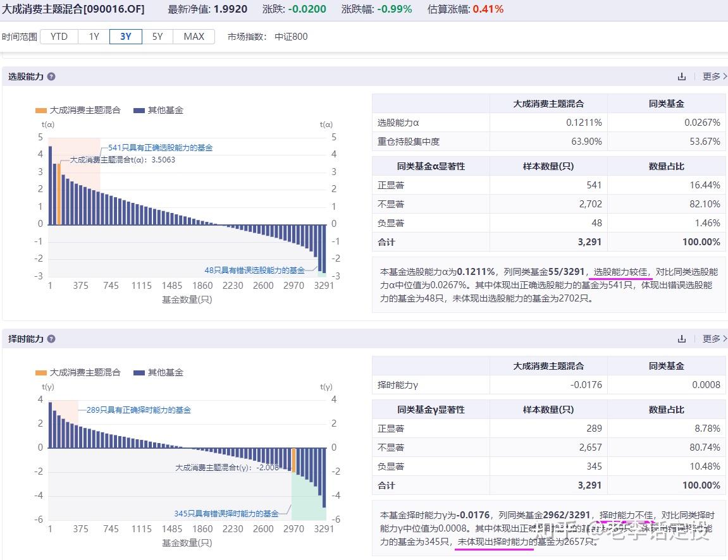Click the 同类基金α显著性 column header
Screen dimensions: 728x560
[431, 166]
